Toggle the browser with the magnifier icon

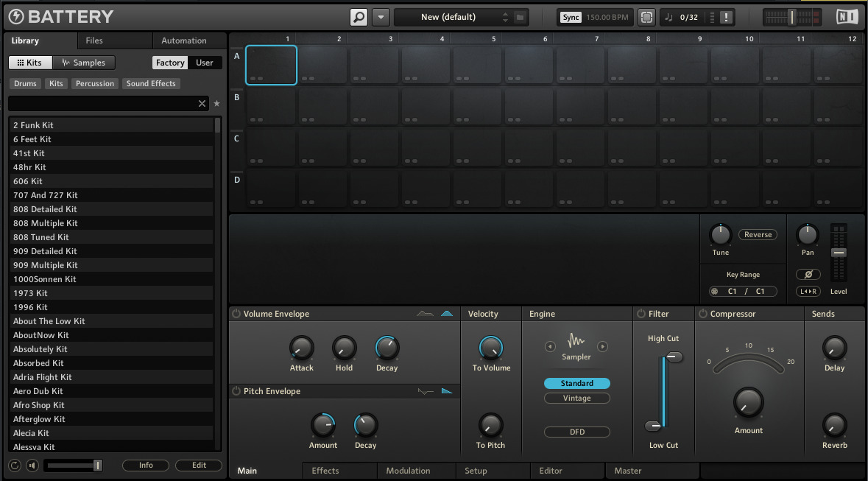359,17
